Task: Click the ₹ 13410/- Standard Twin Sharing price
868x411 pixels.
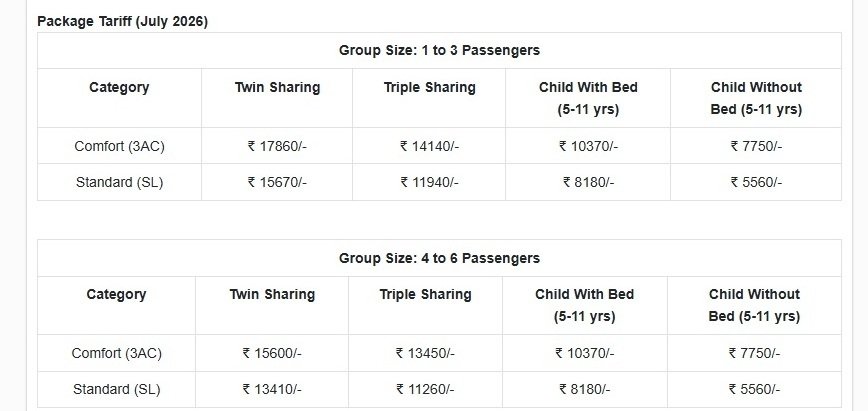Action: coord(272,389)
